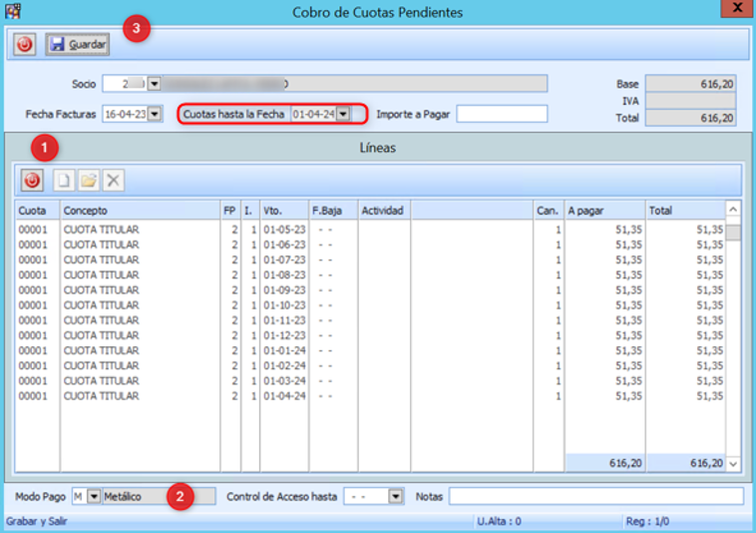756x533 pixels.
Task: Click the Can. column header
Action: click(x=549, y=211)
